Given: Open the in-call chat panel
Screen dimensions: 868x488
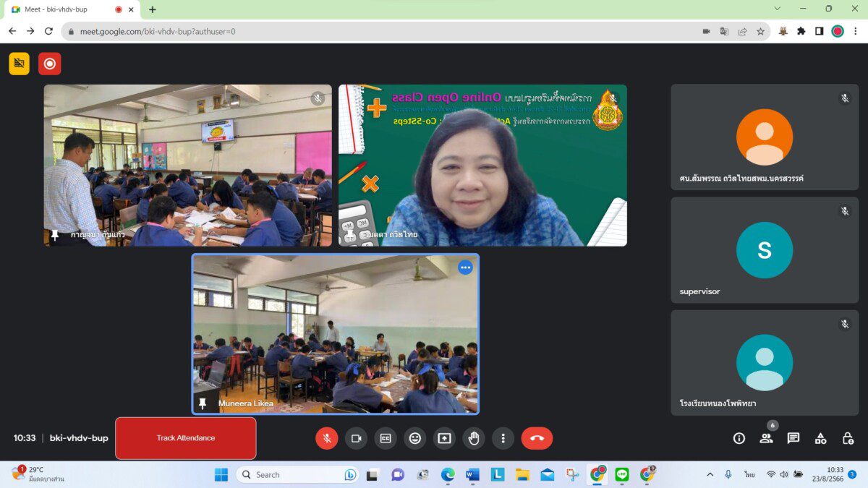Looking at the screenshot, I should (x=793, y=438).
